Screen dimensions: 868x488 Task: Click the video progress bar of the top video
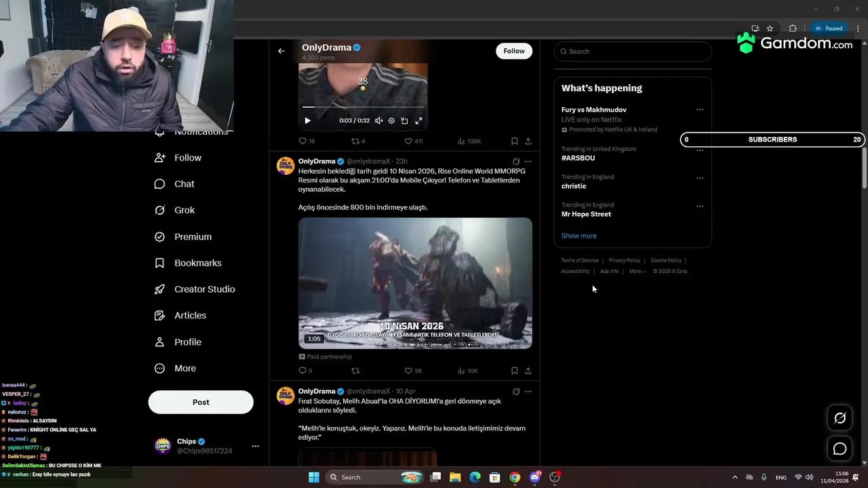tap(363, 107)
